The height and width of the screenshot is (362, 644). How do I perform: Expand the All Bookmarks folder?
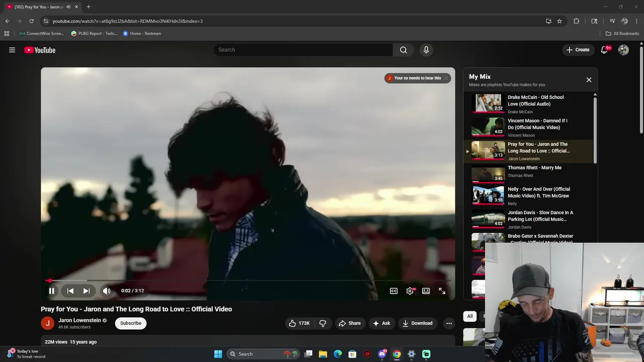pyautogui.click(x=622, y=34)
